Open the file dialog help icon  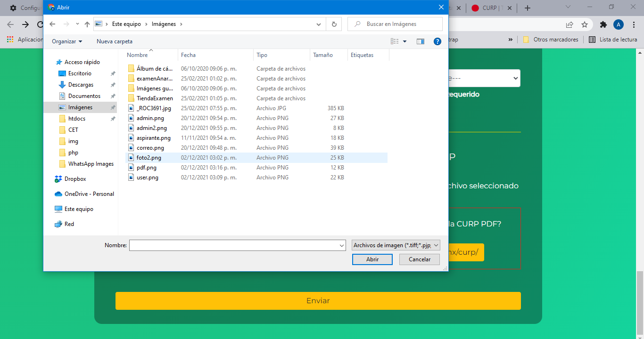437,41
